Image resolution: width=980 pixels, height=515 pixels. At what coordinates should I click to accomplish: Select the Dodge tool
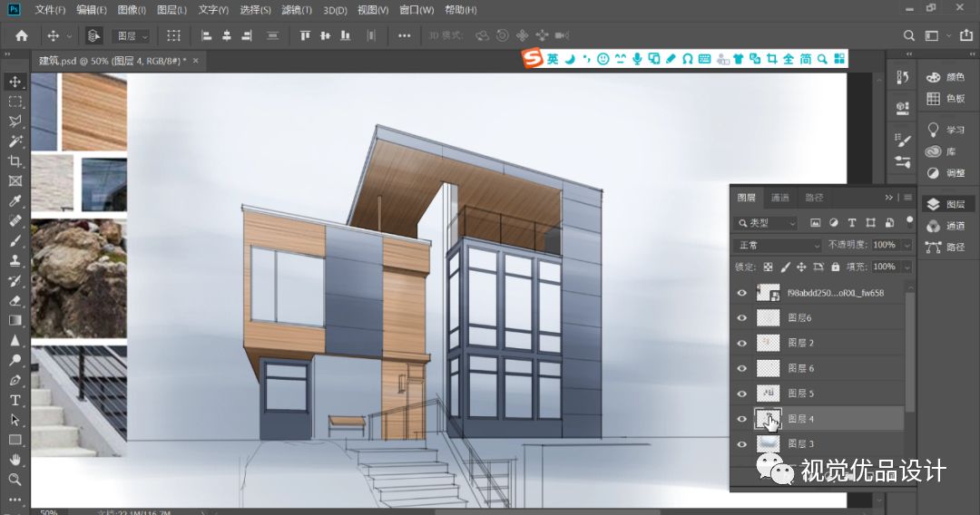[x=15, y=360]
